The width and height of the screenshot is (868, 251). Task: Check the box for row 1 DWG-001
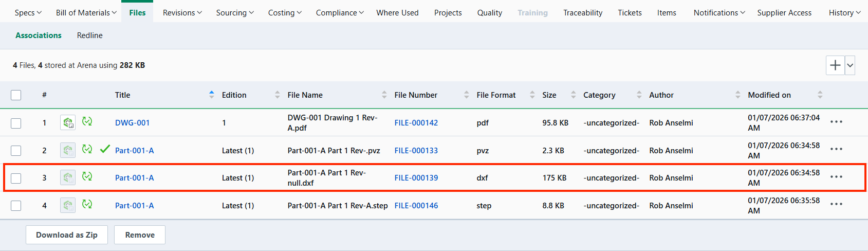click(16, 123)
